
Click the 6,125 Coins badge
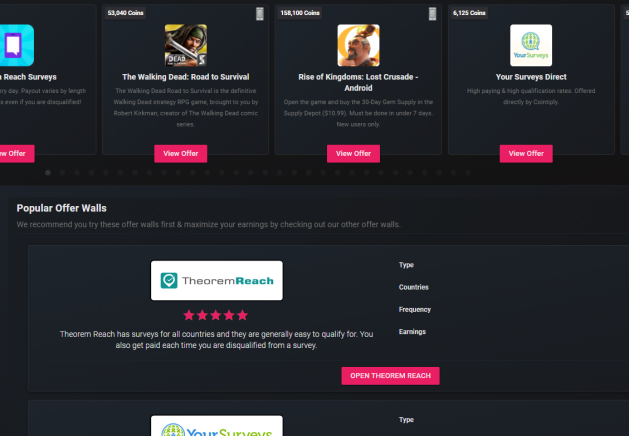click(469, 13)
